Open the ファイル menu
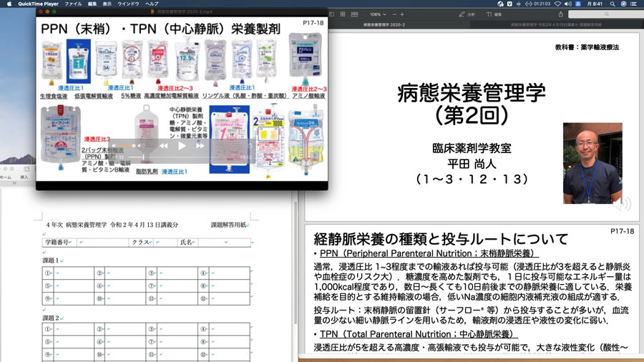644x362 pixels. point(73,4)
